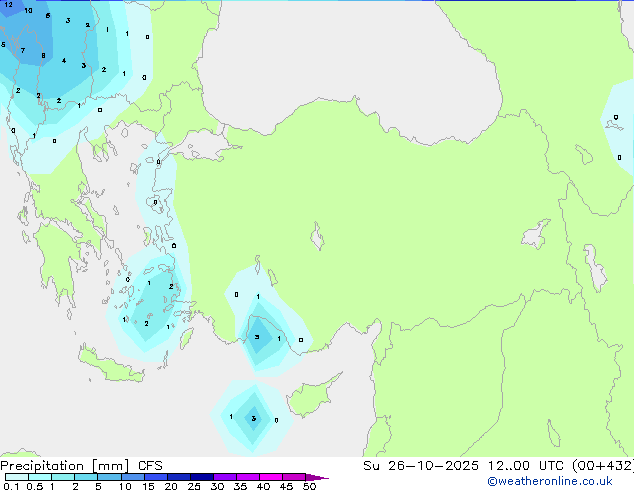The width and height of the screenshot is (634, 490).
Task: Click the weatheronline.co.uk copyright link
Action: 550,481
